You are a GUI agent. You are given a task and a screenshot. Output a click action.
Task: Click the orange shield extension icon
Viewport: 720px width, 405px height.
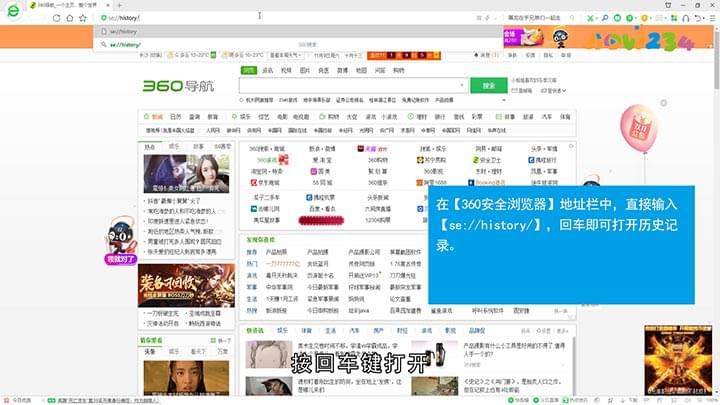point(644,18)
